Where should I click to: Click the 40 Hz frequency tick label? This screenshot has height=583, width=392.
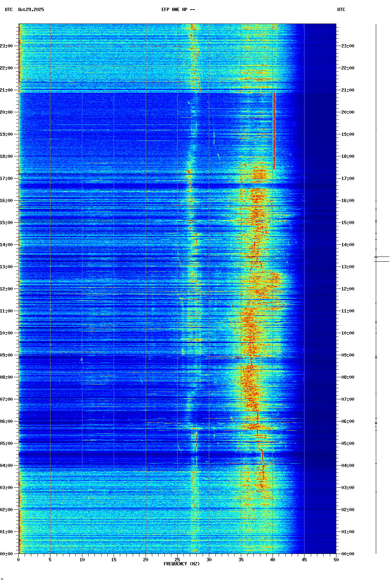coord(272,560)
